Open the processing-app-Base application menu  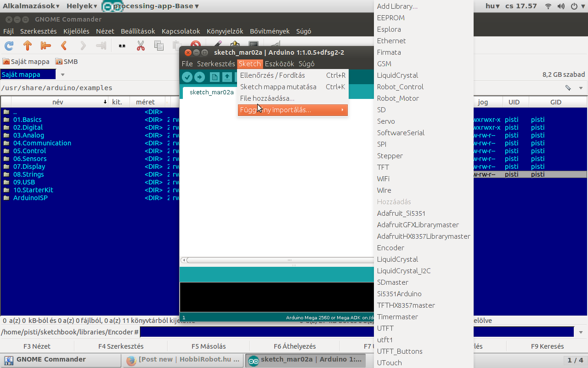click(151, 6)
